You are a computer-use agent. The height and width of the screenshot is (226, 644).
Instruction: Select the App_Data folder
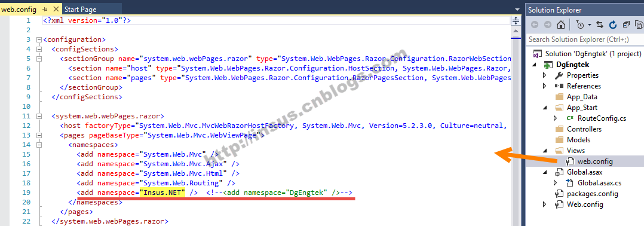(582, 97)
